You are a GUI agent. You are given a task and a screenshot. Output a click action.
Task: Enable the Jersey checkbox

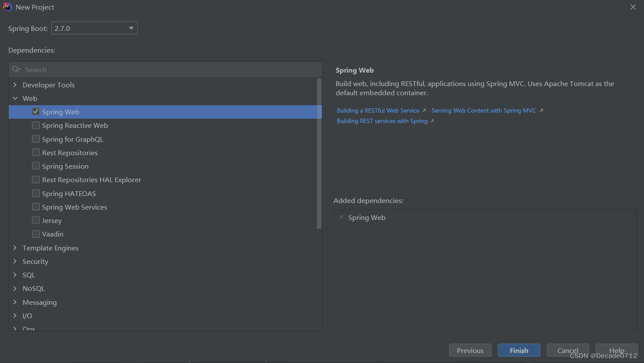36,220
